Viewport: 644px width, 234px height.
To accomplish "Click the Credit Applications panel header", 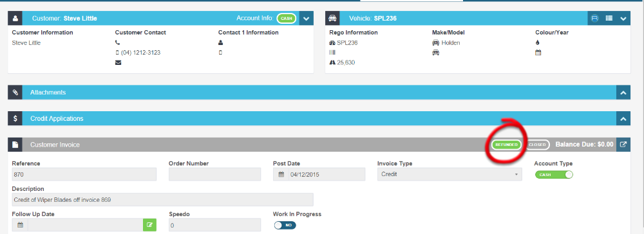I will 319,118.
